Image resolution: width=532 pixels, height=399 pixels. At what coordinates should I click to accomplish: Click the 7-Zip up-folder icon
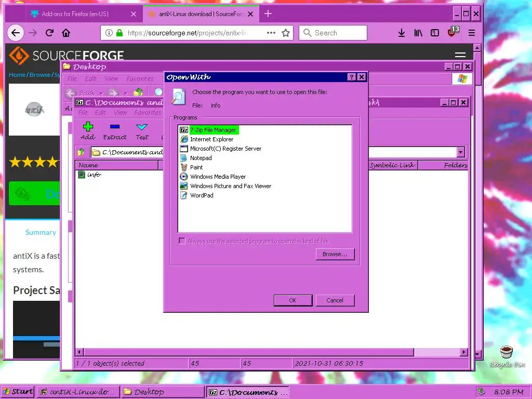[81, 152]
